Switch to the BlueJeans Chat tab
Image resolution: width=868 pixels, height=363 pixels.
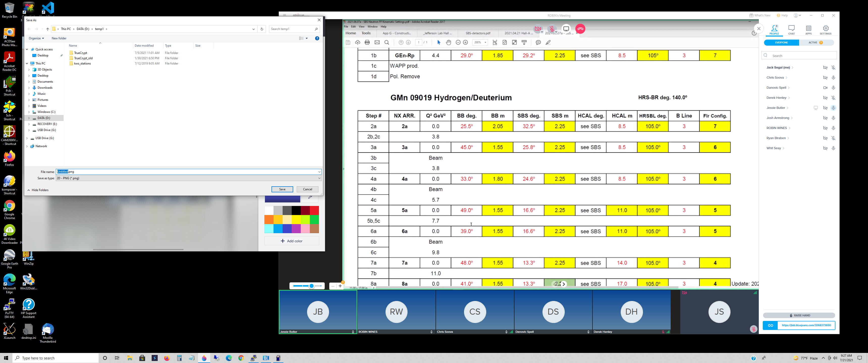791,30
